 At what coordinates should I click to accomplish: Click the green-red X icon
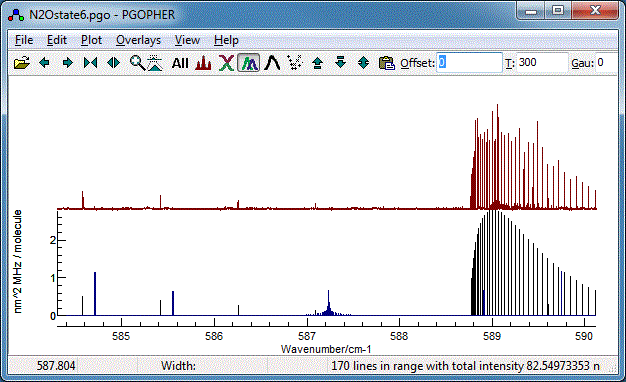click(x=226, y=63)
